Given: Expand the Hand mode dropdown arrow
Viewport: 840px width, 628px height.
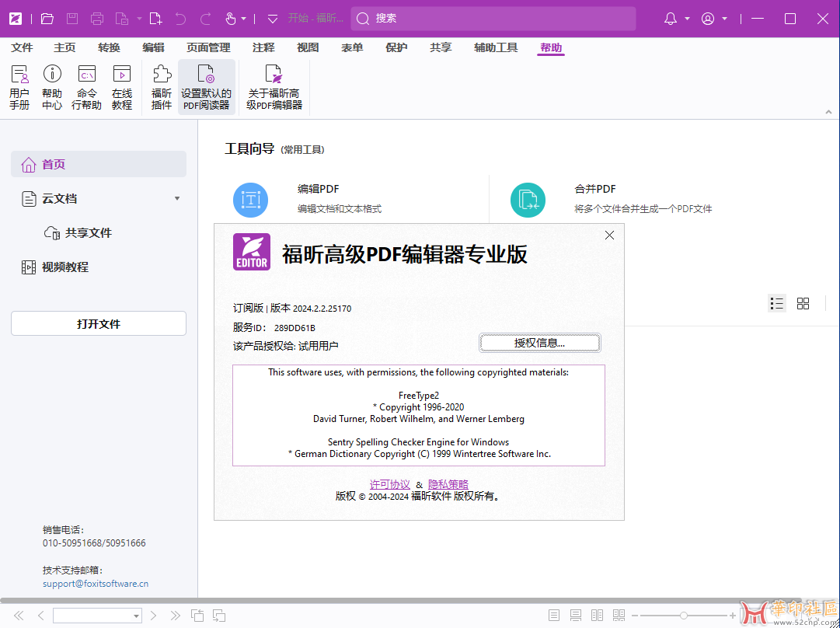Looking at the screenshot, I should (x=244, y=19).
